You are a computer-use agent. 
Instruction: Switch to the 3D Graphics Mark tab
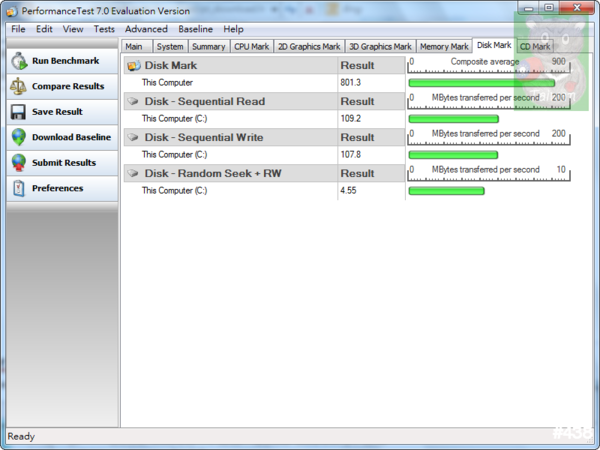click(x=380, y=46)
